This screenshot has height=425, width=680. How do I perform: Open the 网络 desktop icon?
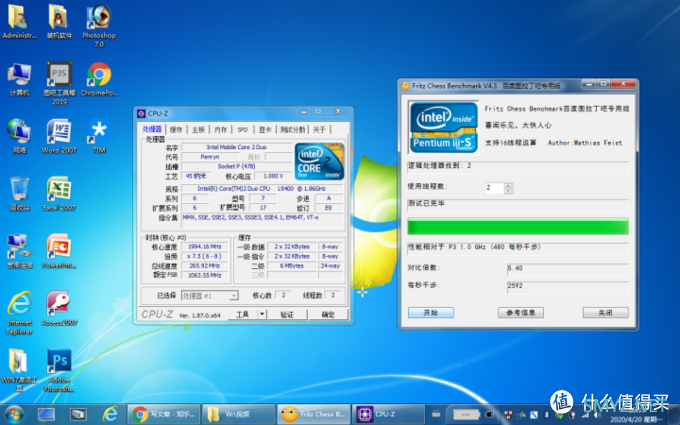tap(19, 136)
